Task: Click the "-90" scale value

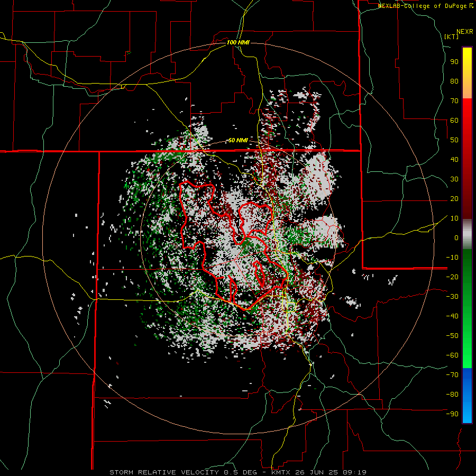Action: tap(452, 414)
